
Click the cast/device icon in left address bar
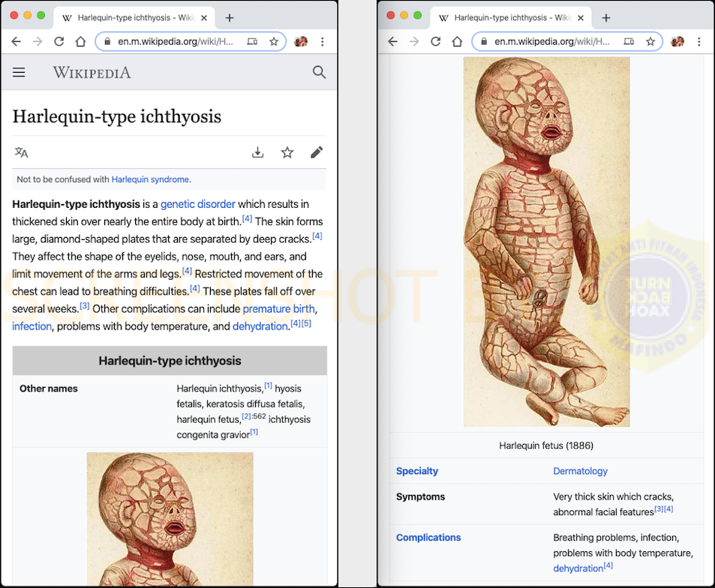tap(252, 41)
